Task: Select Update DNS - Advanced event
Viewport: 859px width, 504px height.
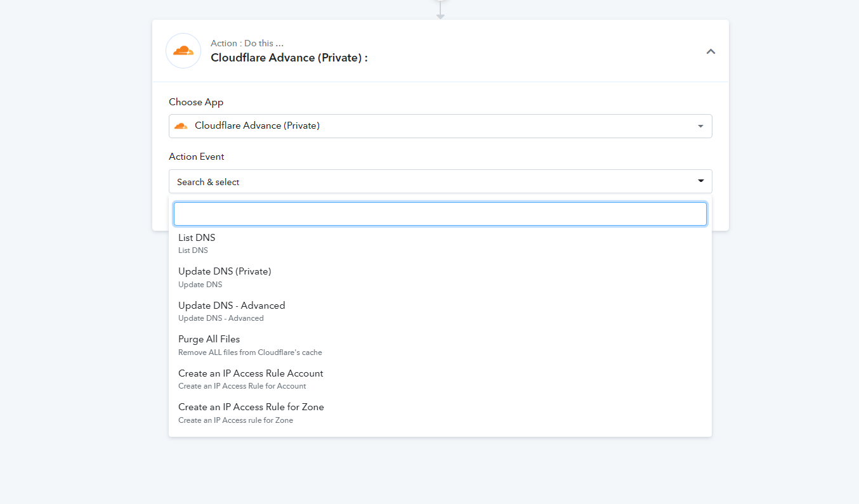Action: pyautogui.click(x=440, y=311)
